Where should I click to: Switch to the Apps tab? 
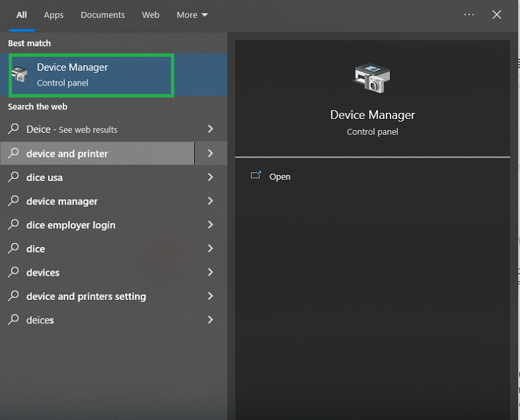click(53, 15)
